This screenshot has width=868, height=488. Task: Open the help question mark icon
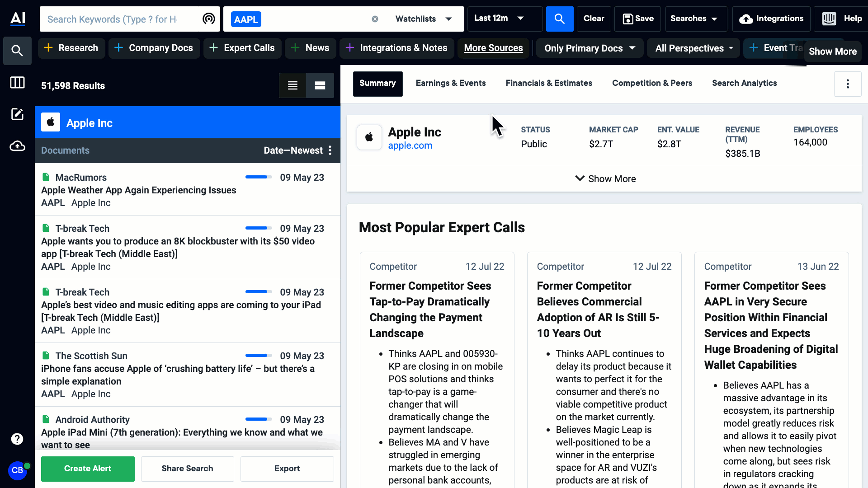tap(17, 439)
